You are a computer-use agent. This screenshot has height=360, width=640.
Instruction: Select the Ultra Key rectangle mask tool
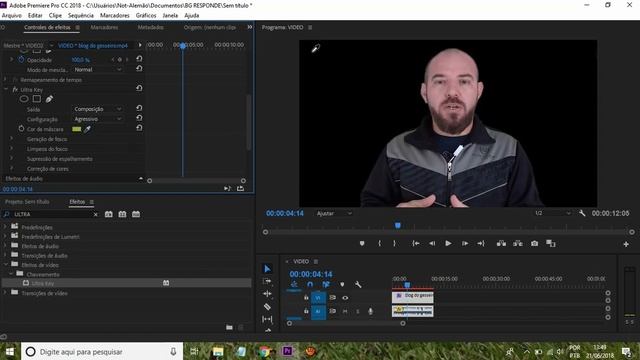coord(37,99)
